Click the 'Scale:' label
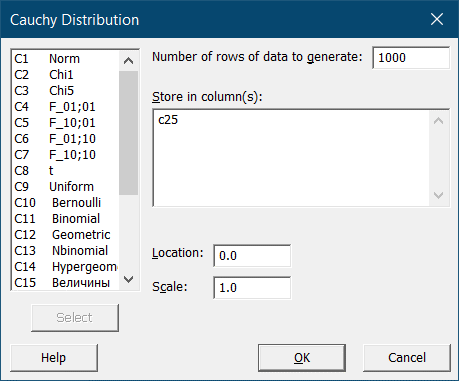The height and width of the screenshot is (381, 459). 170,287
